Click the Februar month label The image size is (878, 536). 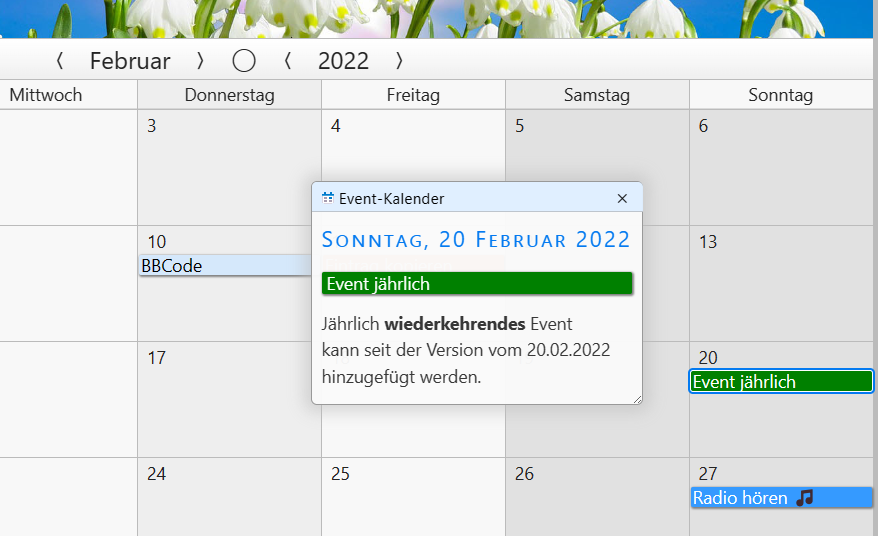pos(130,61)
